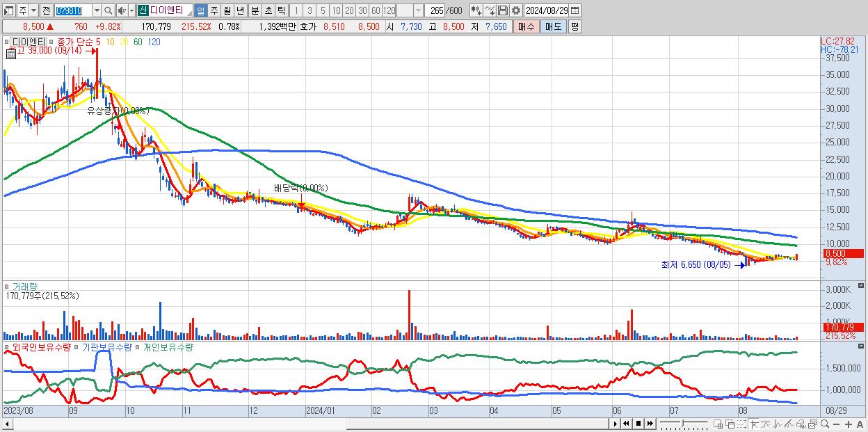Select the 30 interval button
The height and width of the screenshot is (432, 868).
(x=362, y=10)
